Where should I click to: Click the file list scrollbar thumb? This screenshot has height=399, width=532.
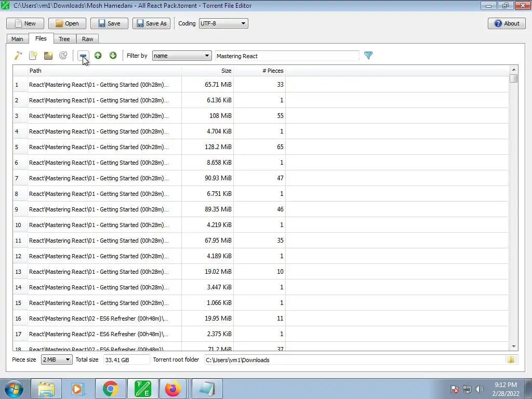513,78
